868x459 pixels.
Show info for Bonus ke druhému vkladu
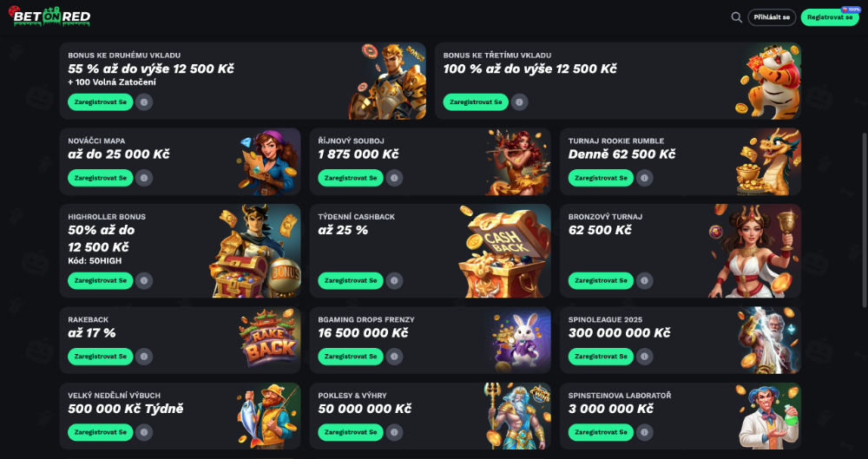point(144,102)
